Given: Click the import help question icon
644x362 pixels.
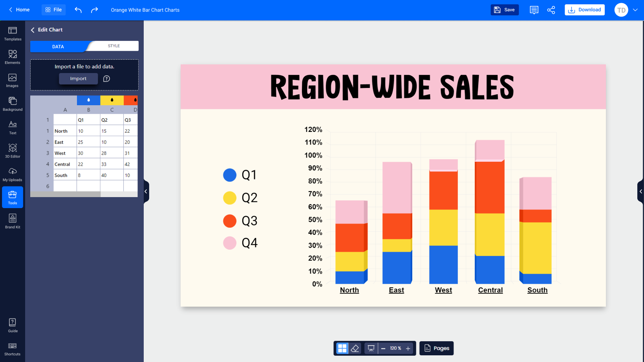Looking at the screenshot, I should coord(106,79).
